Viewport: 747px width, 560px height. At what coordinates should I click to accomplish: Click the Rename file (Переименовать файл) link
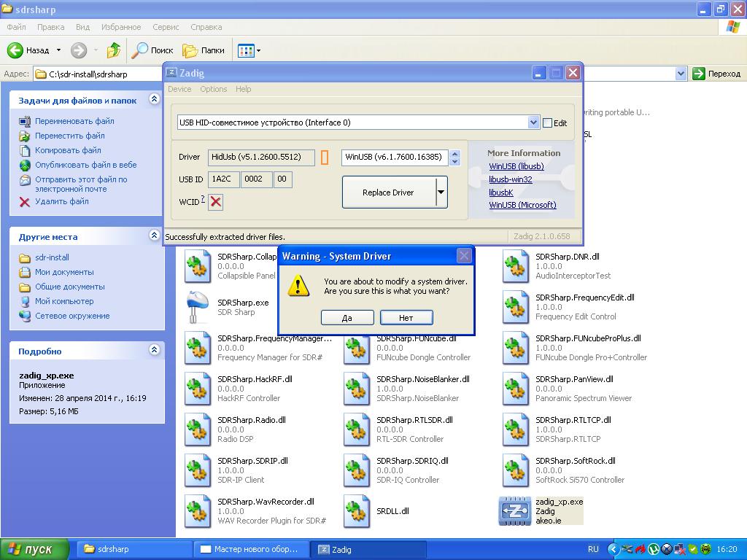click(x=74, y=121)
